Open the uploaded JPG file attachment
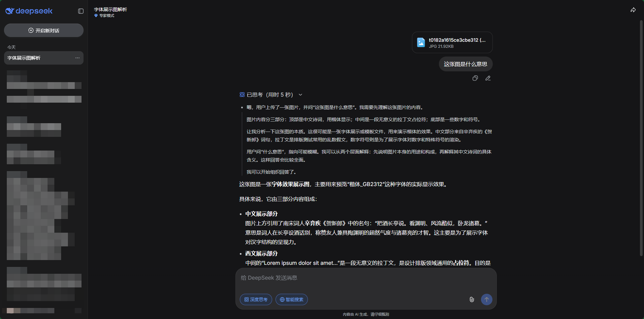 (452, 42)
